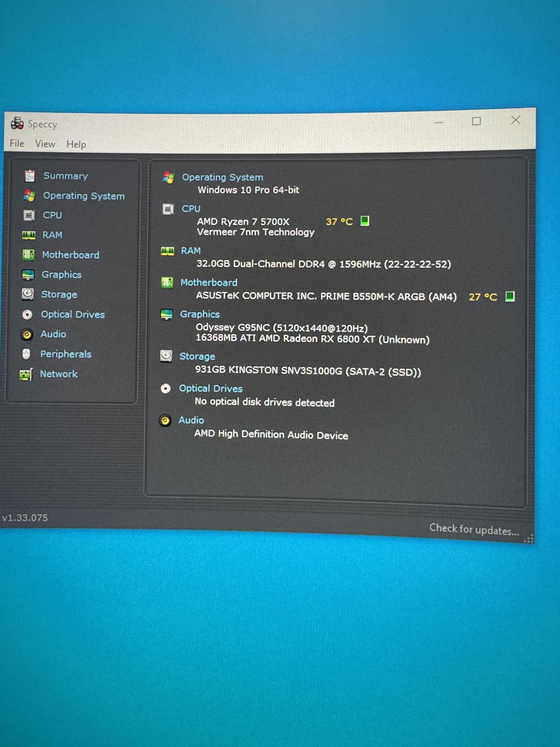Click the Motherboard heading link in summary

coord(209,282)
